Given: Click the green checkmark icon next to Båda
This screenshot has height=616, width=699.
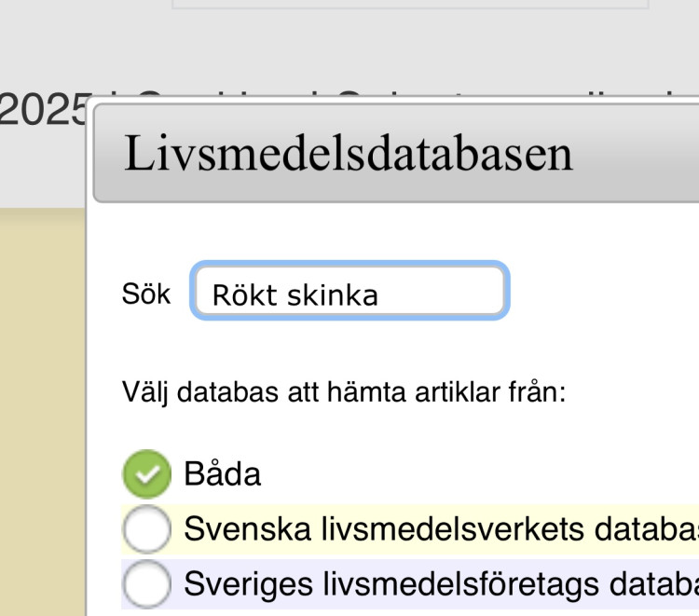Looking at the screenshot, I should point(146,474).
